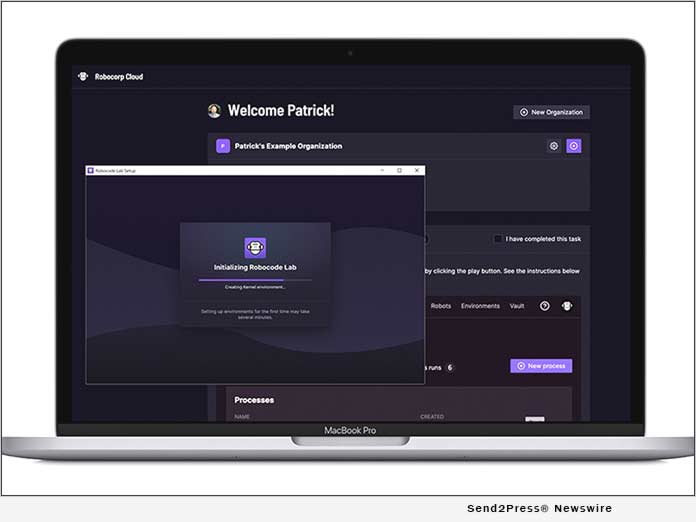Click 'Initializing Robocode Lab' text

[255, 267]
